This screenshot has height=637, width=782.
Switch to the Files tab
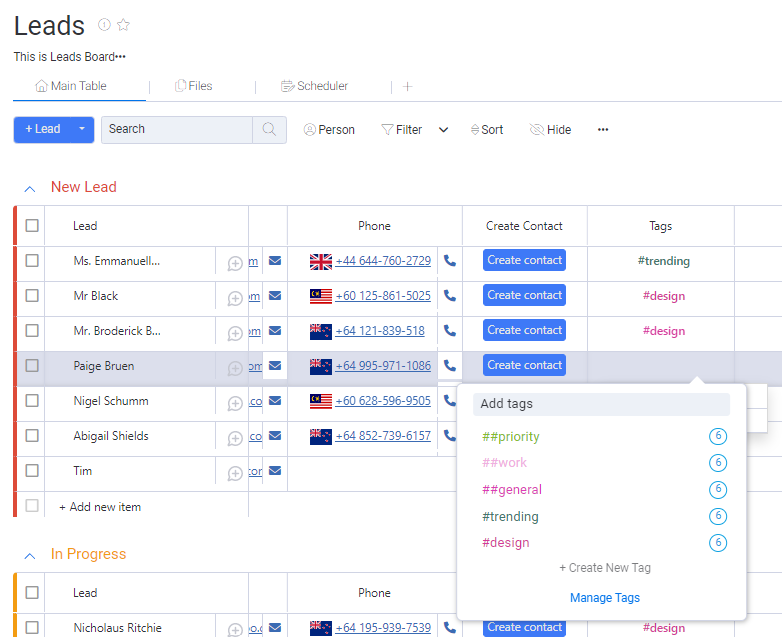click(194, 87)
